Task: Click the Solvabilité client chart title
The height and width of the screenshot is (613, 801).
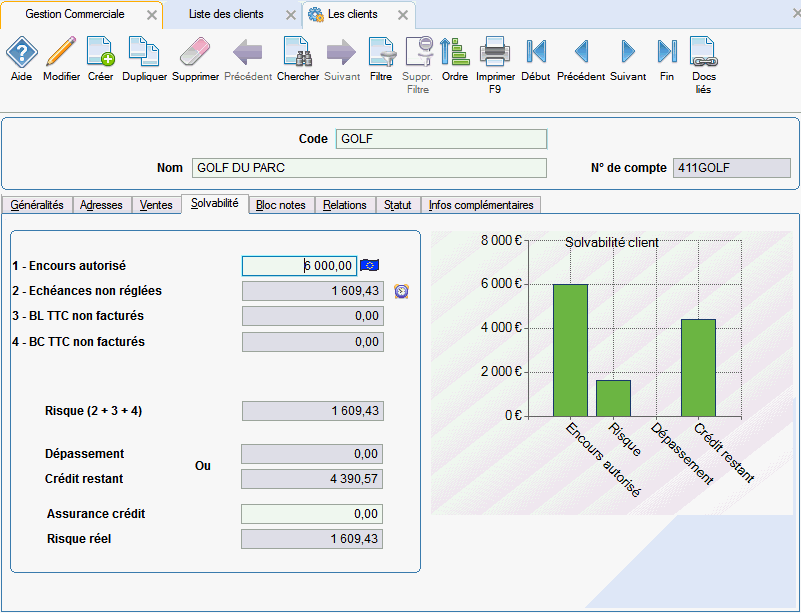Action: [611, 243]
